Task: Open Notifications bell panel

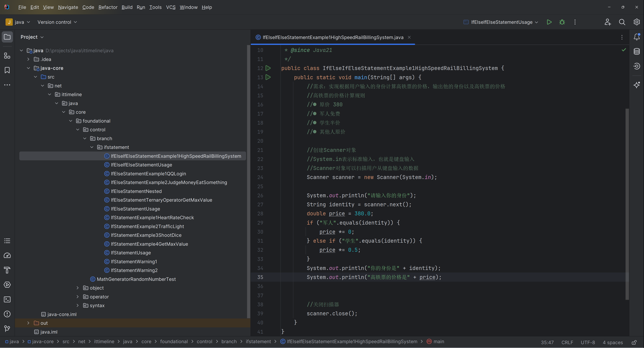Action: [x=637, y=37]
